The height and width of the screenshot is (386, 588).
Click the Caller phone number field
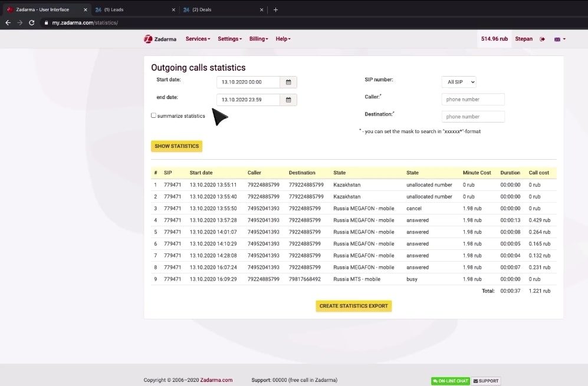click(x=473, y=100)
